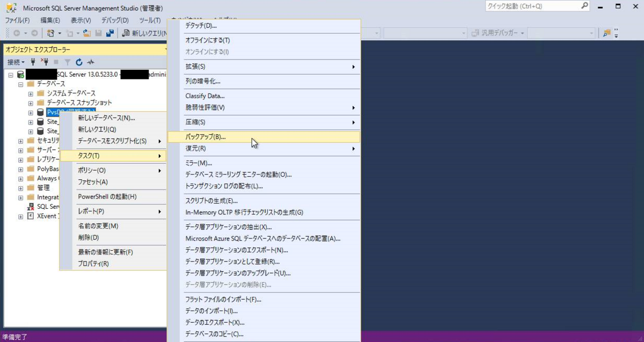Click the SQL Server Agent icon
The image size is (644, 342).
pos(31,207)
